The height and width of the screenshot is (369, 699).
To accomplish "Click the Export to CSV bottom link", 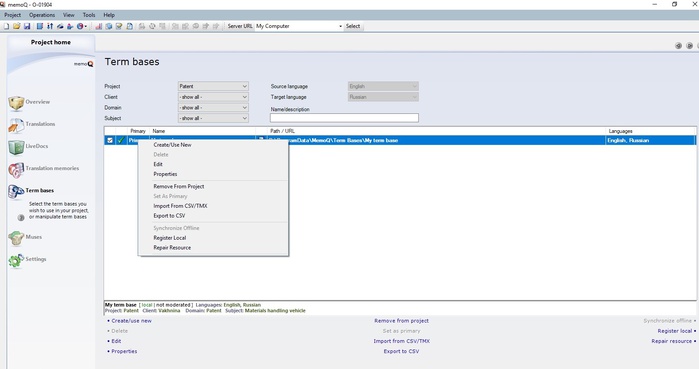I will pos(401,352).
